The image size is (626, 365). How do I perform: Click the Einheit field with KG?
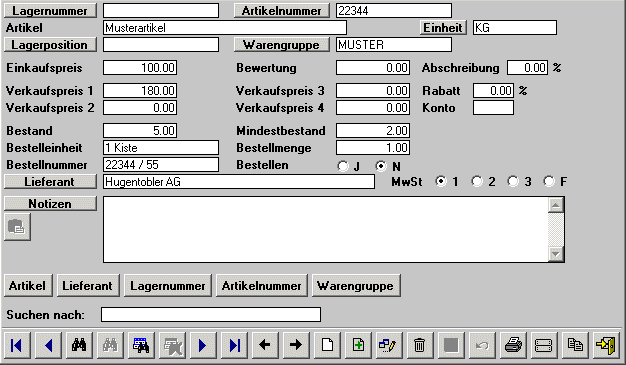515,28
